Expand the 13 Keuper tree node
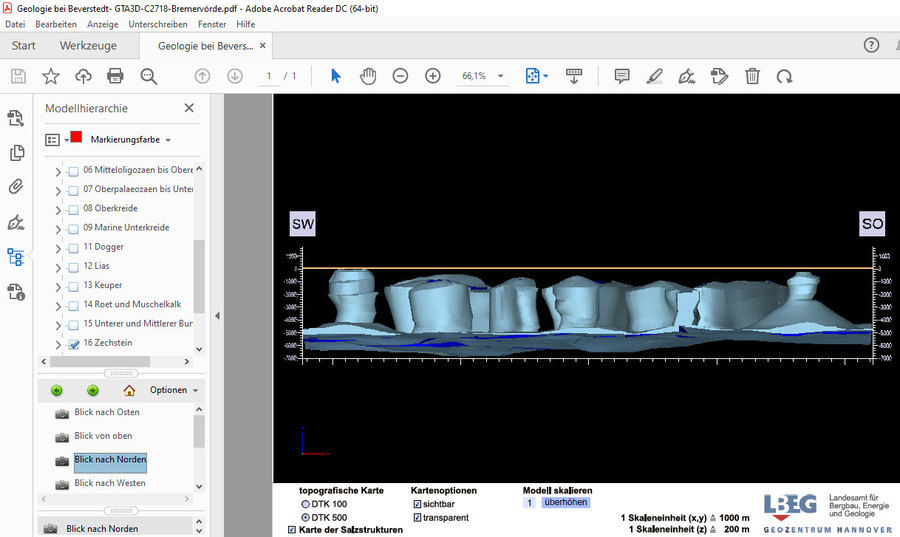 [x=57, y=287]
